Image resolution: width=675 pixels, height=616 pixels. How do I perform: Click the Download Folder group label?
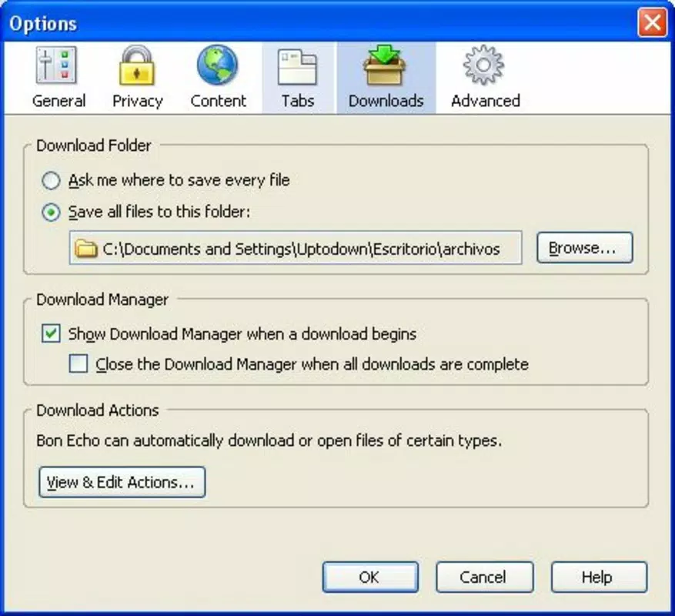pos(93,146)
